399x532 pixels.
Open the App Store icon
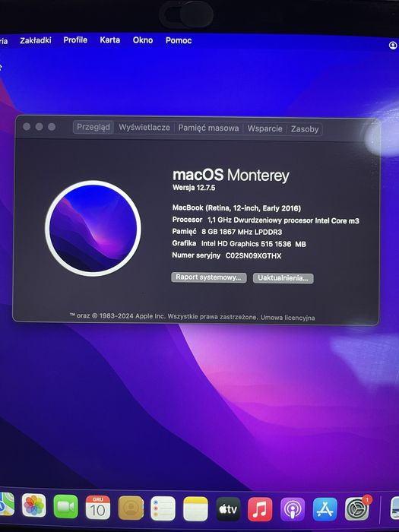pos(325,509)
